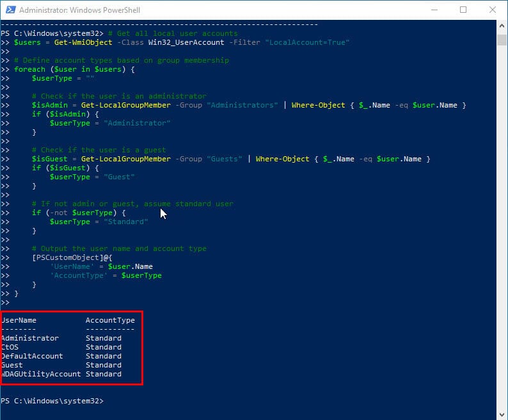Click the 'UserName' output column header

click(19, 320)
